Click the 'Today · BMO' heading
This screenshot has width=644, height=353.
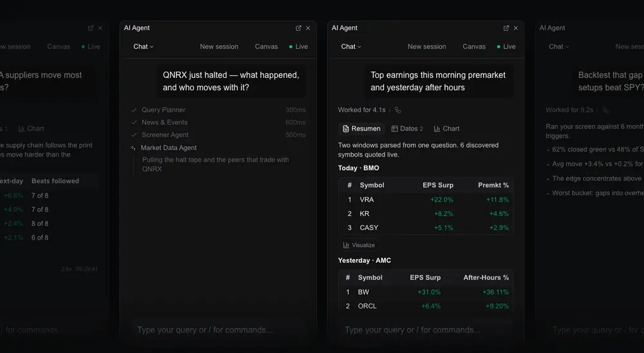coord(359,168)
